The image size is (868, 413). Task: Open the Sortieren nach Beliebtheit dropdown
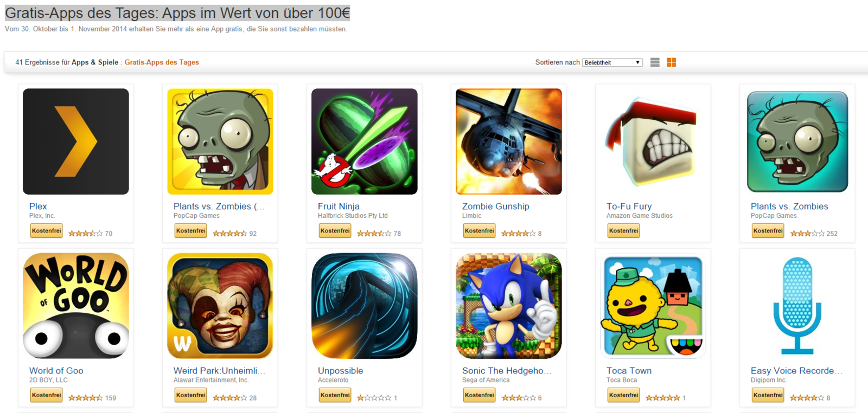[612, 62]
